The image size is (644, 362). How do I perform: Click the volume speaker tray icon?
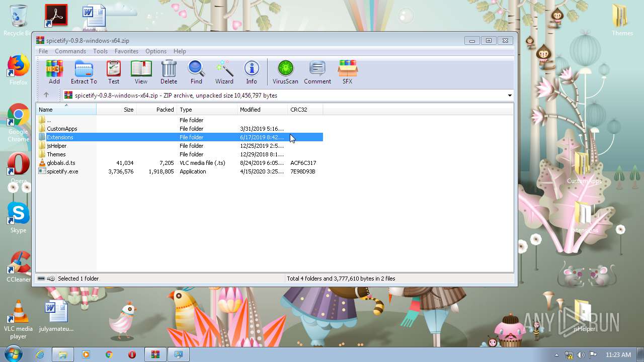coord(581,355)
